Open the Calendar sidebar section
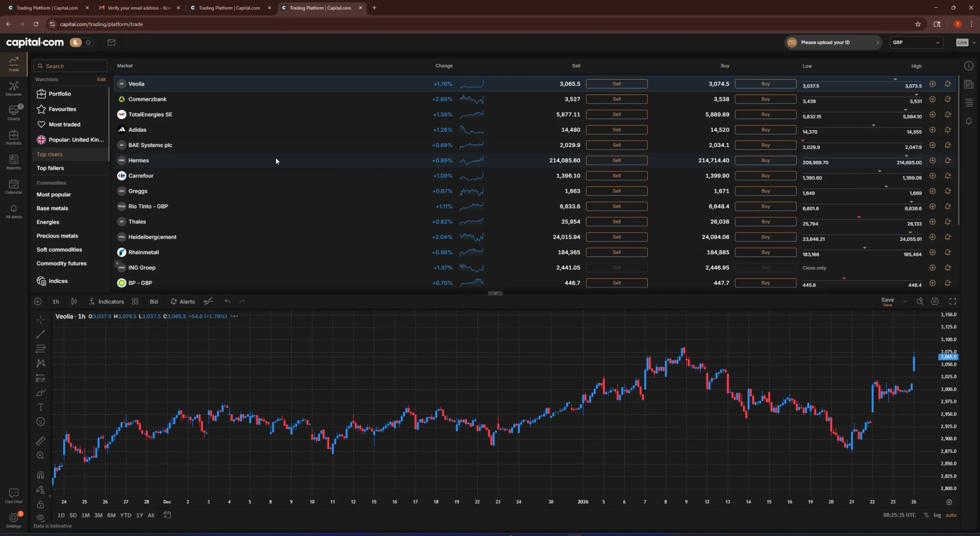Image resolution: width=980 pixels, height=536 pixels. pyautogui.click(x=13, y=186)
